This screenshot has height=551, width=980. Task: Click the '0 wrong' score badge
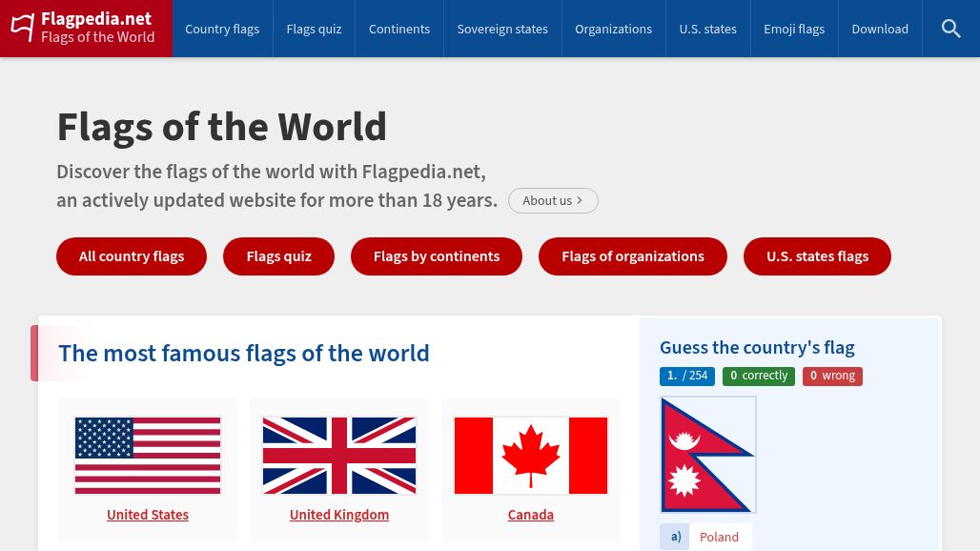(x=832, y=376)
